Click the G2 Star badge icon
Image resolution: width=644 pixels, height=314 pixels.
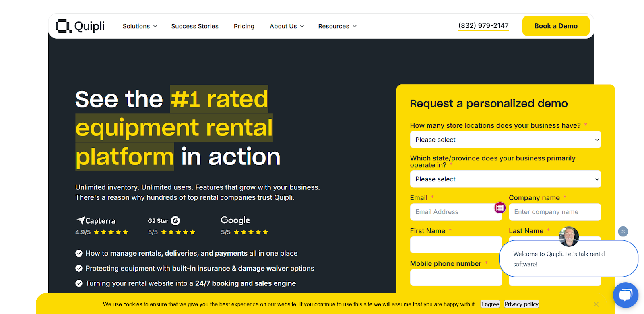coord(175,221)
